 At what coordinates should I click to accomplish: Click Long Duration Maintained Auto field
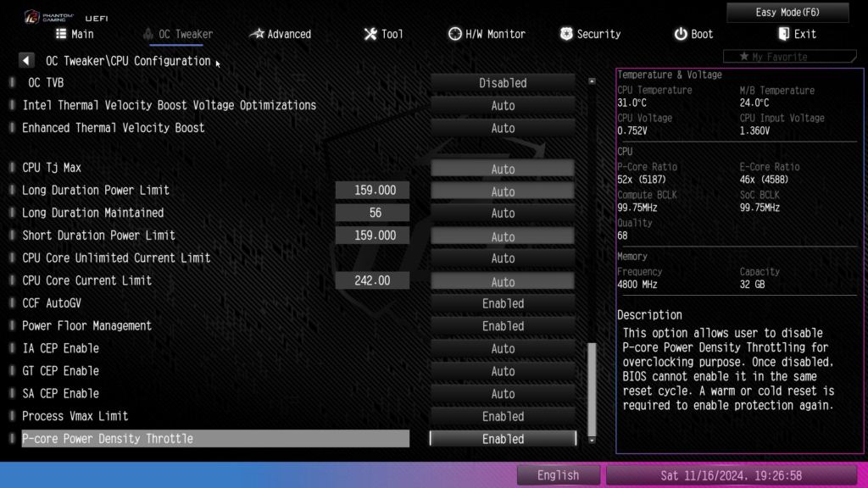tap(503, 213)
